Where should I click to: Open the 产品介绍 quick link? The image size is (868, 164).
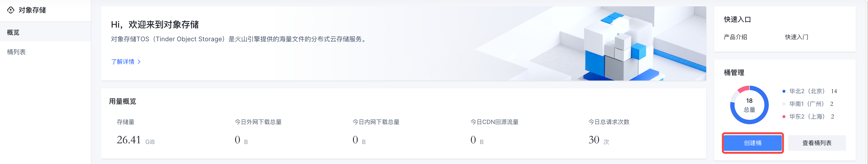point(735,37)
